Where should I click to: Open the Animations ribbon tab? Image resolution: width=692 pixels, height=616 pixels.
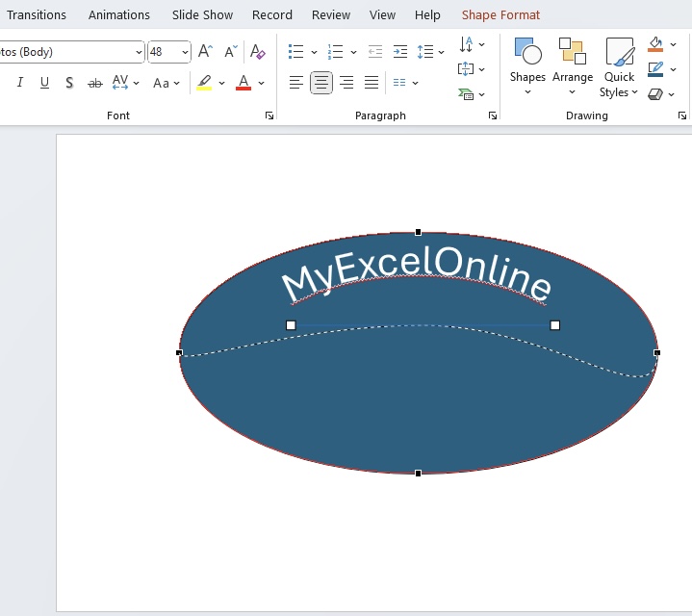(118, 15)
